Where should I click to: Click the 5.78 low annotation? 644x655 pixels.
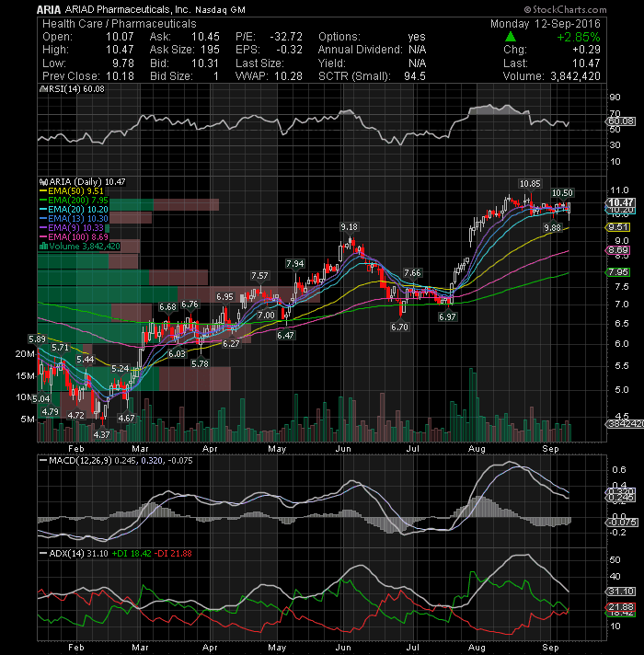click(200, 364)
